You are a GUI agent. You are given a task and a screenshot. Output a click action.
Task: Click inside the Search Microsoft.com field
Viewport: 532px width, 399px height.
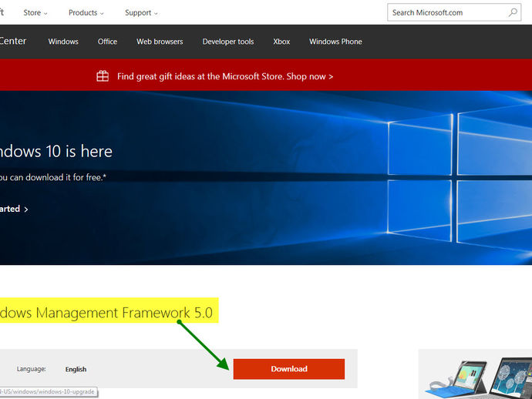454,12
